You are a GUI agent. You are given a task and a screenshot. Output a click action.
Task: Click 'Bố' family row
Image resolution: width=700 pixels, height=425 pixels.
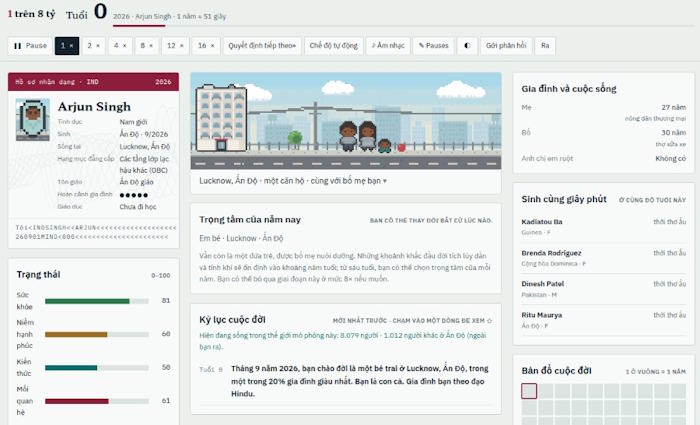(604, 138)
